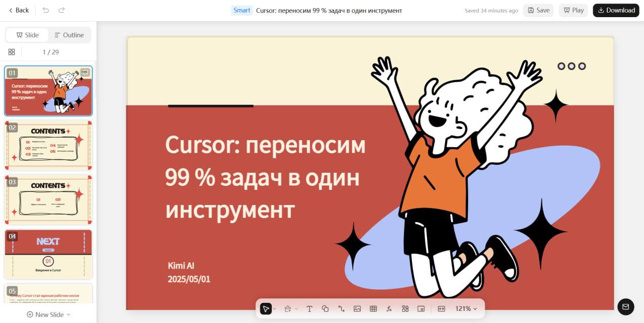644x323 pixels.
Task: Insert a table via grid icon
Action: [x=373, y=308]
